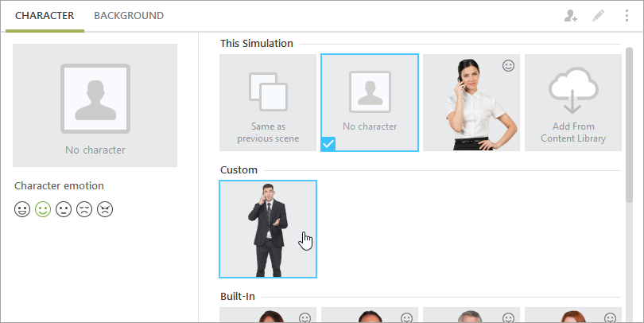Click the large 'No character' preview

click(95, 105)
